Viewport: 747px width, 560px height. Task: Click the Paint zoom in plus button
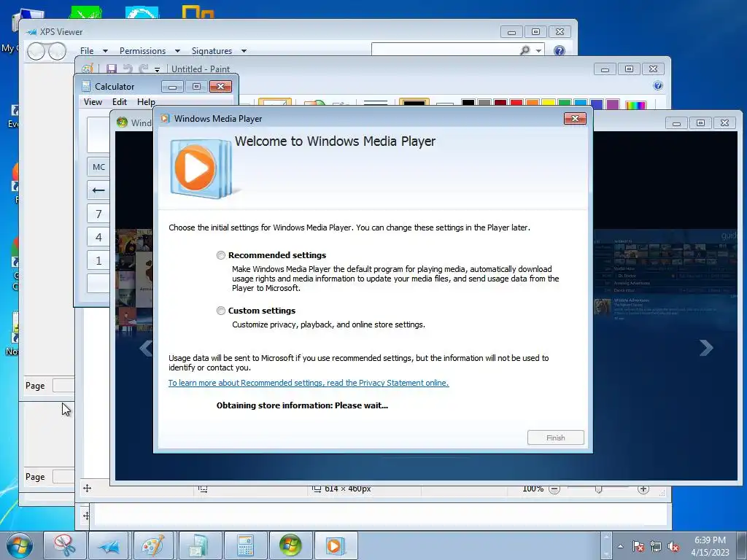643,489
